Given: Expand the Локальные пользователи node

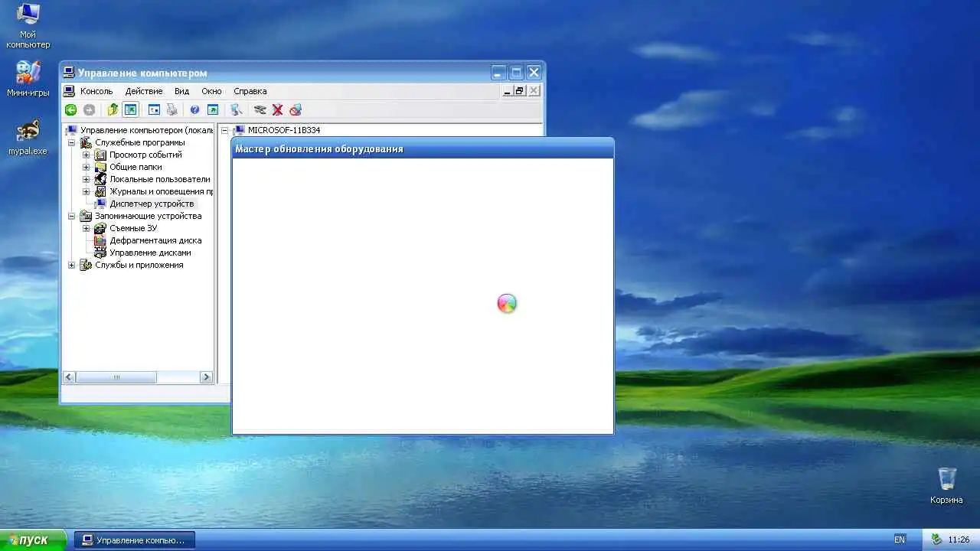Looking at the screenshot, I should click(86, 179).
